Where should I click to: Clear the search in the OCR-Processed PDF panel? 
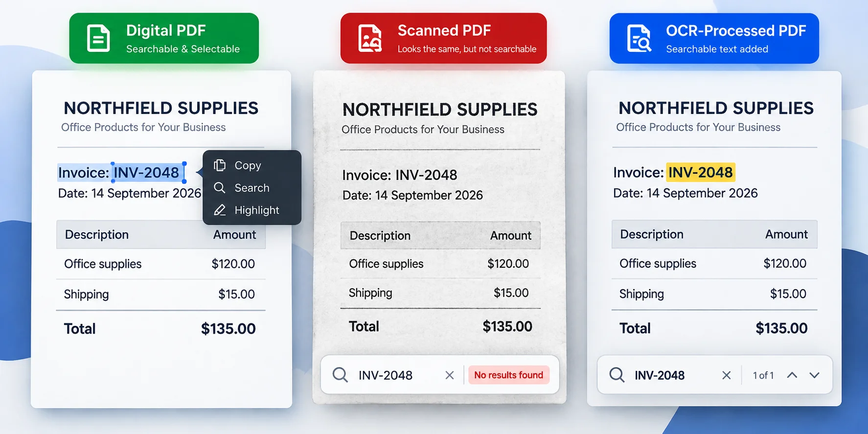[x=727, y=375]
